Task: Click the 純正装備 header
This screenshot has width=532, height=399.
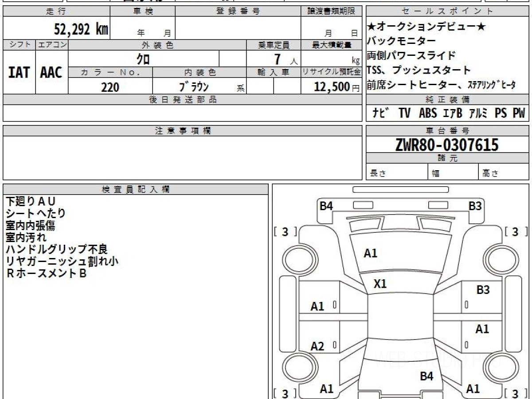Action: [x=447, y=99]
